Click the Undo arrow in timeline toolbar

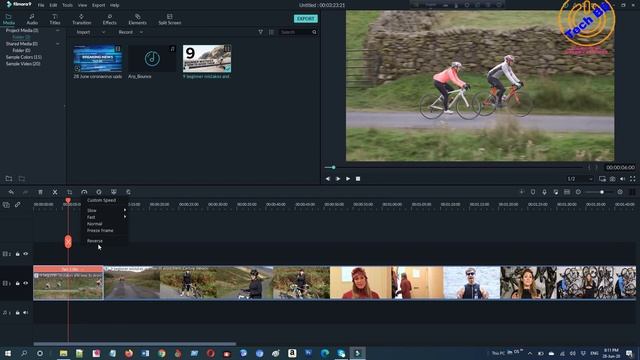(11, 192)
